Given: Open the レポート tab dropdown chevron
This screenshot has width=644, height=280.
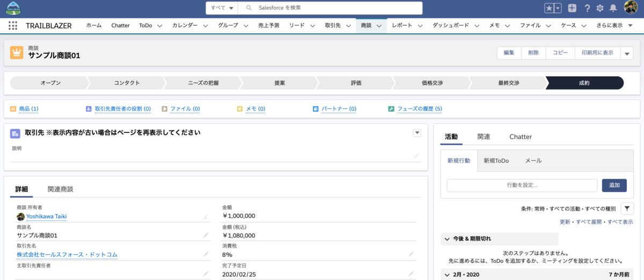Looking at the screenshot, I should [x=420, y=26].
